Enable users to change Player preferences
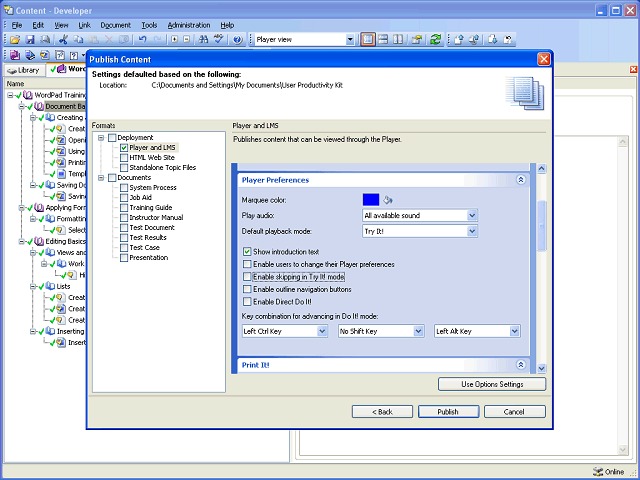 pyautogui.click(x=247, y=264)
